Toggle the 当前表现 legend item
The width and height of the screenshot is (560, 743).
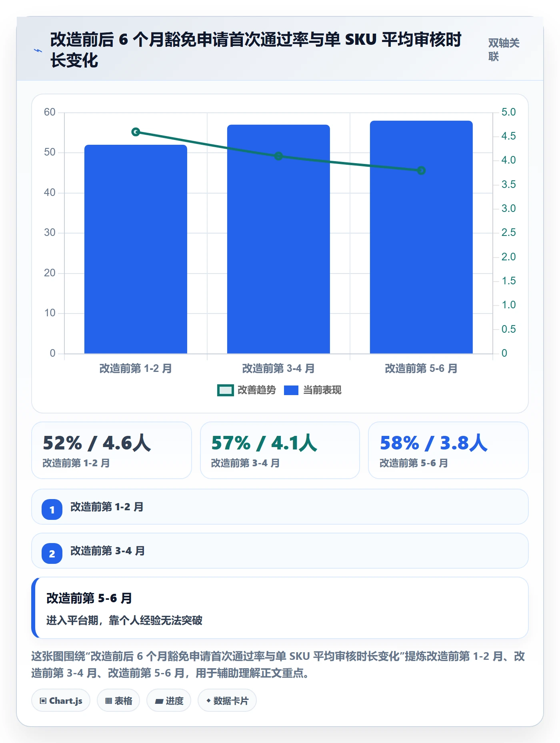(312, 390)
